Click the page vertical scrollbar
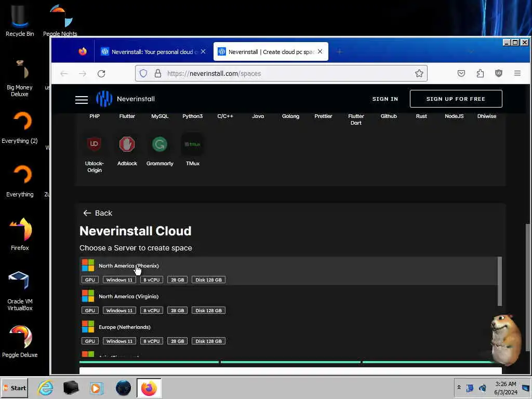532x399 pixels. pos(527,287)
